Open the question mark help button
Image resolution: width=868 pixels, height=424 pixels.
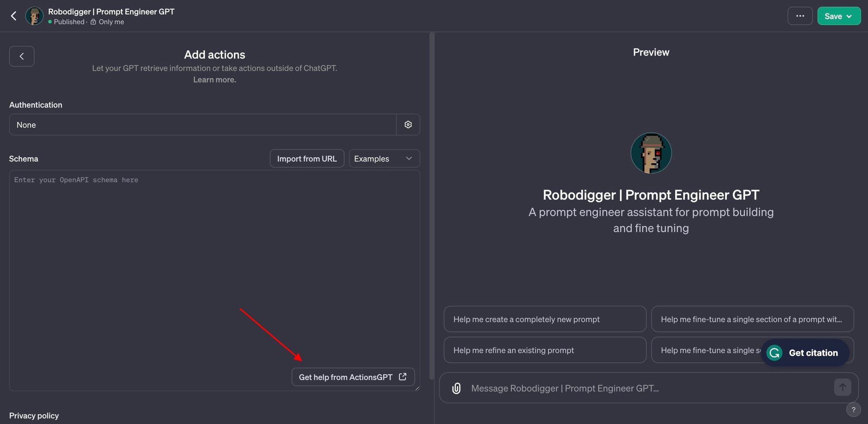pos(853,410)
